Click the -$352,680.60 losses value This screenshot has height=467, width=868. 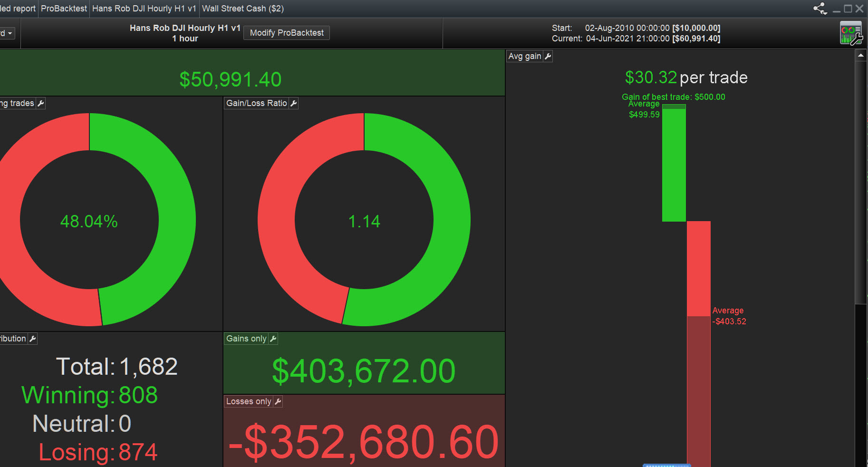point(364,442)
